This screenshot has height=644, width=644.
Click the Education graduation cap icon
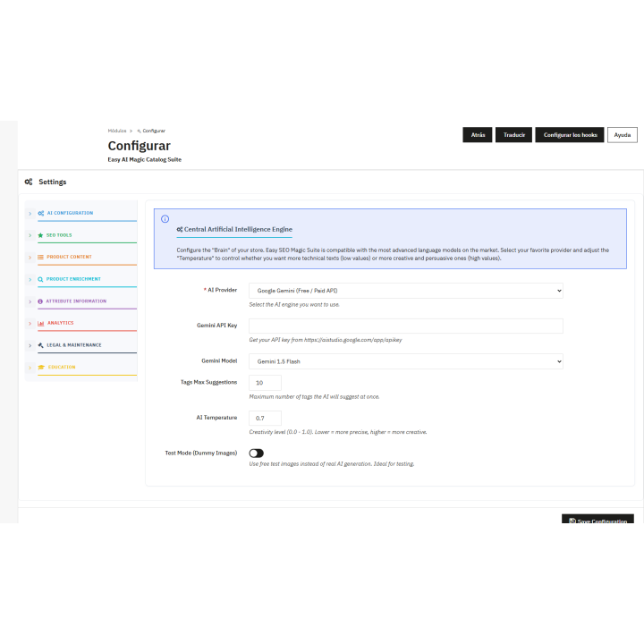coord(41,368)
